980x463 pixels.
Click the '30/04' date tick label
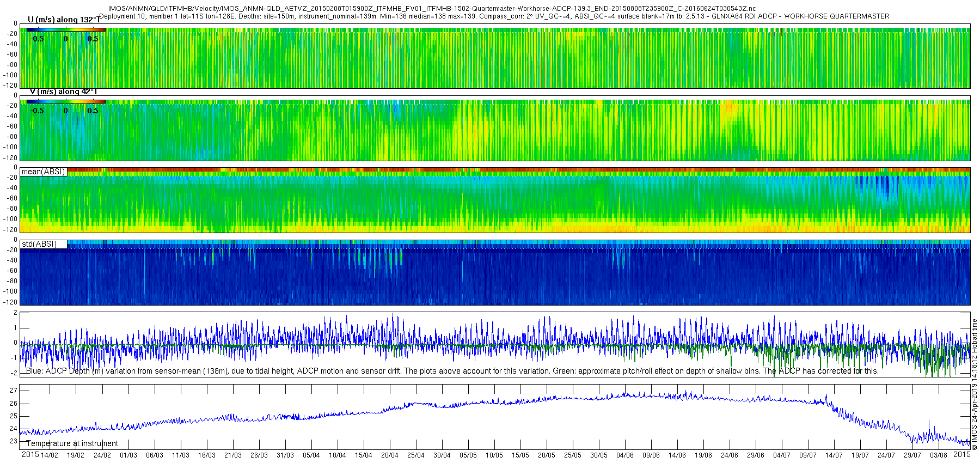click(442, 455)
